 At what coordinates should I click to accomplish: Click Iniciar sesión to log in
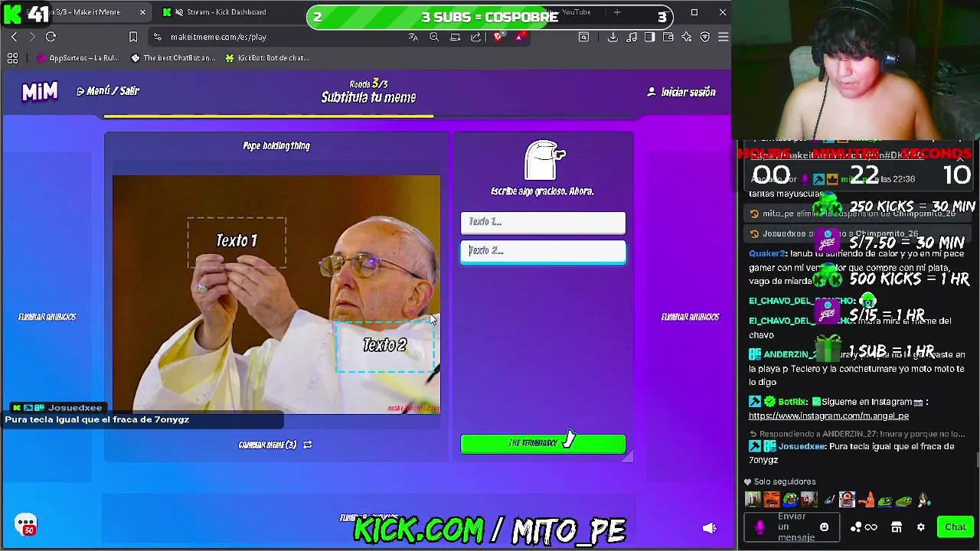(681, 92)
